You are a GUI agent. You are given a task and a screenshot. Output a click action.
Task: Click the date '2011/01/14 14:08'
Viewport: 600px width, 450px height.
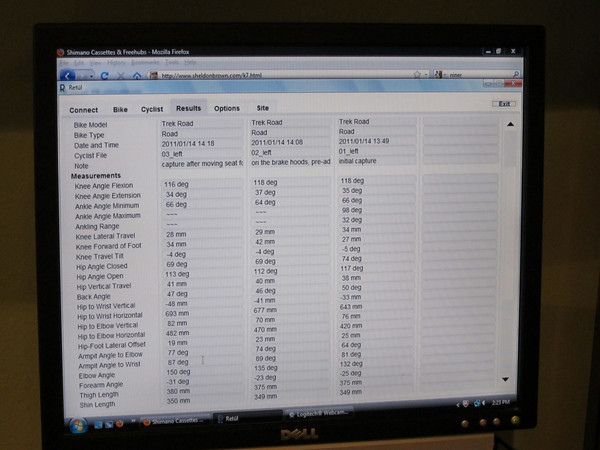click(277, 142)
